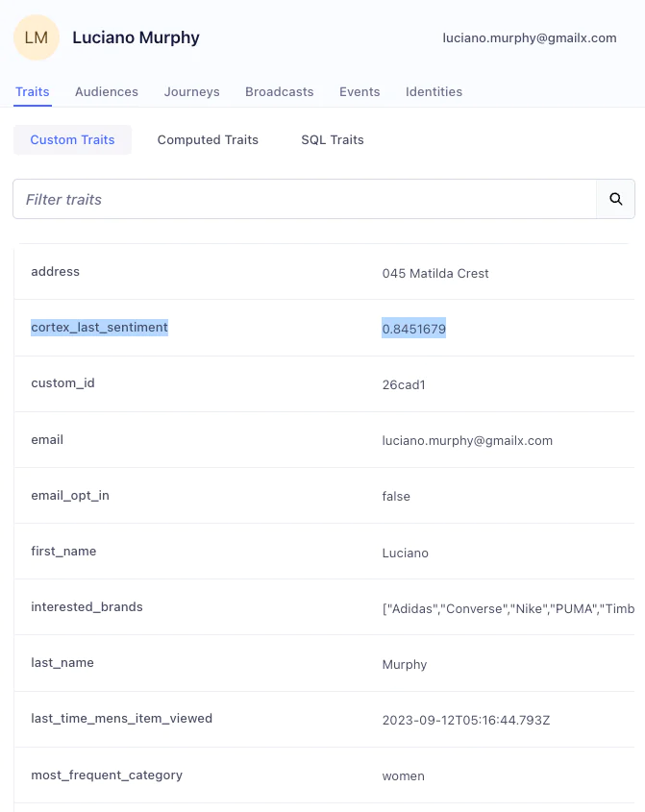Open the Journeys tab
Screen dimensions: 645x812
(191, 91)
